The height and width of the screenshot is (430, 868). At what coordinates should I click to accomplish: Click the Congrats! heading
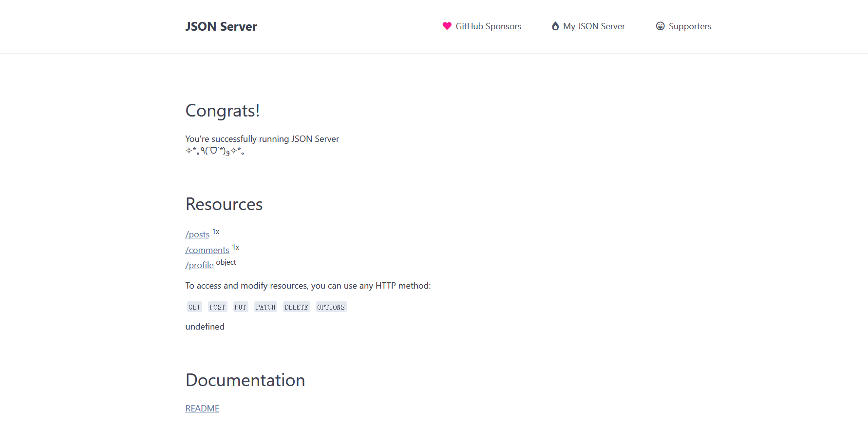[223, 111]
